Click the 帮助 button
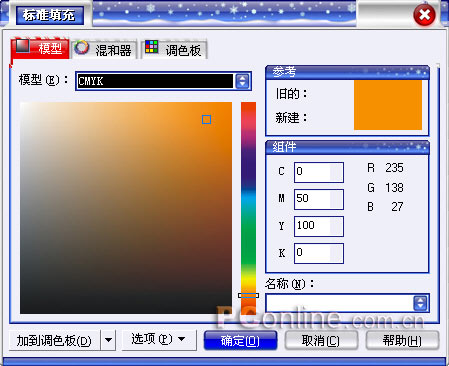The image size is (449, 366). [x=402, y=340]
